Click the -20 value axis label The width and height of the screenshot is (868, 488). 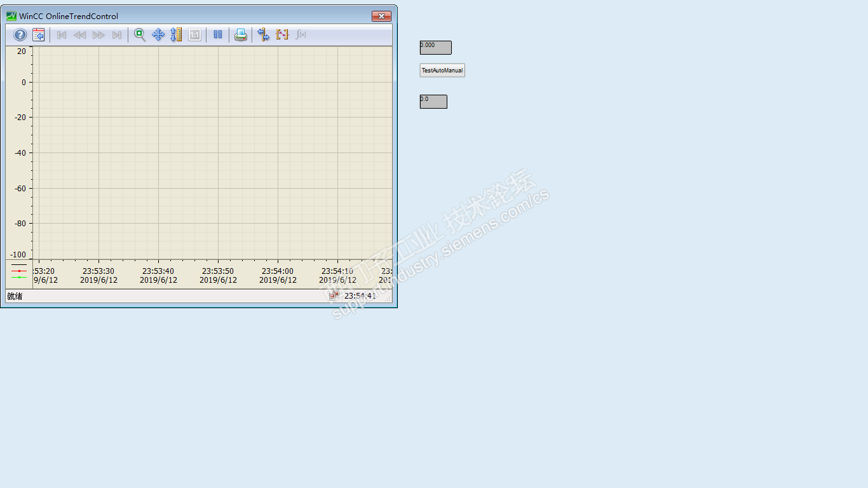coord(22,118)
